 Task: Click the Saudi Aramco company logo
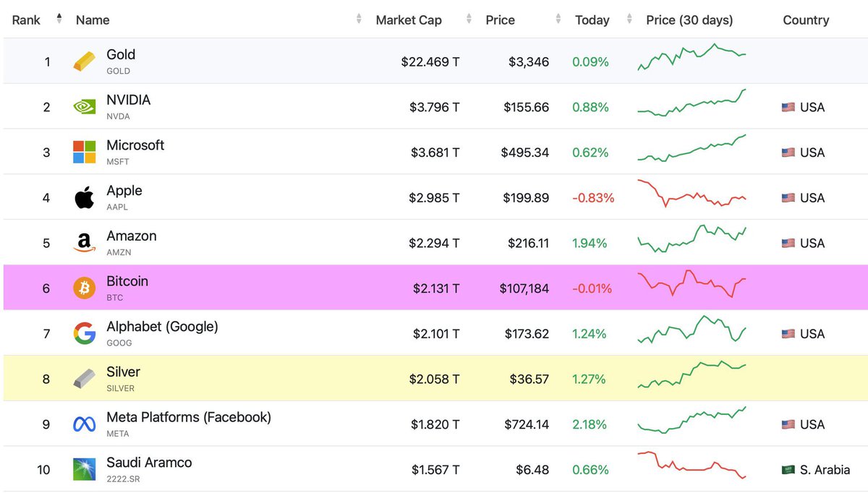pos(83,469)
